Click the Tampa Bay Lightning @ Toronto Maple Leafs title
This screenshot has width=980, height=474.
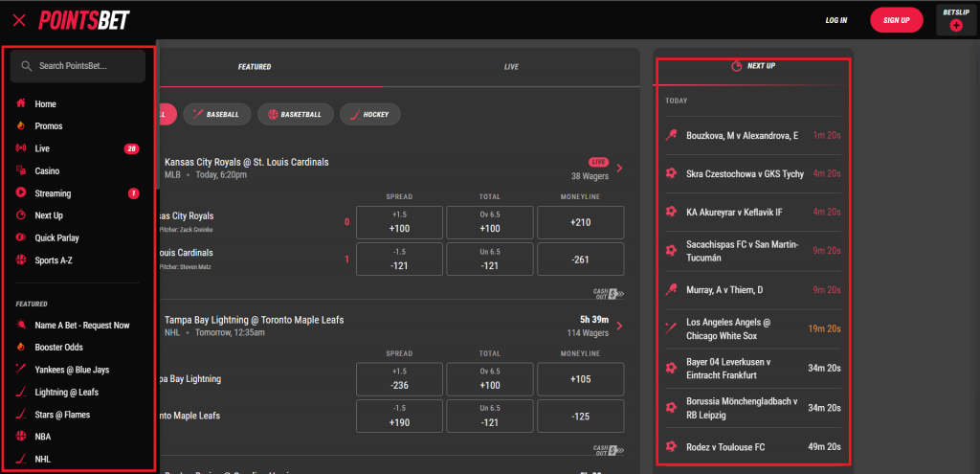coord(254,320)
